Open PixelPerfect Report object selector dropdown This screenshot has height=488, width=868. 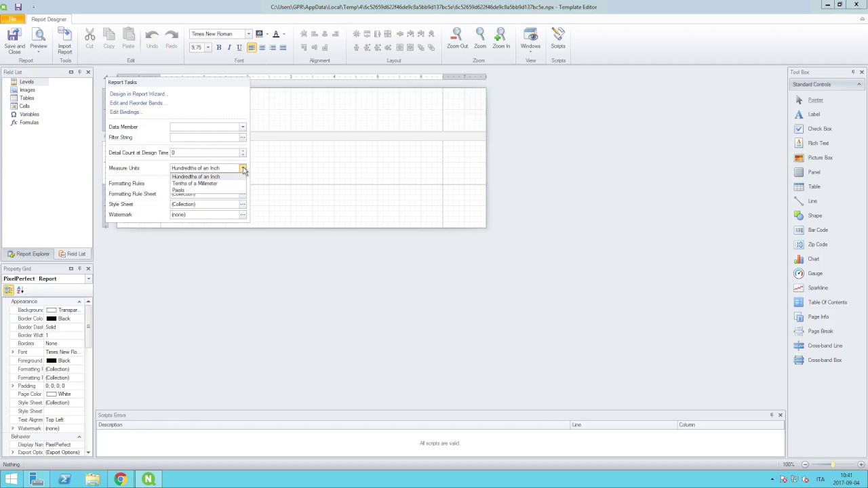coord(88,279)
